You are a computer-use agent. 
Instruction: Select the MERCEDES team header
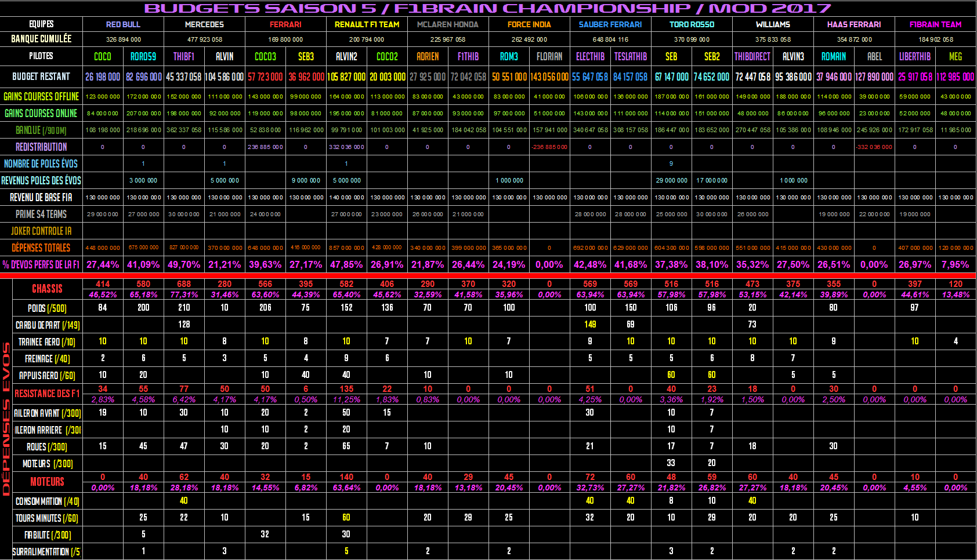click(204, 24)
